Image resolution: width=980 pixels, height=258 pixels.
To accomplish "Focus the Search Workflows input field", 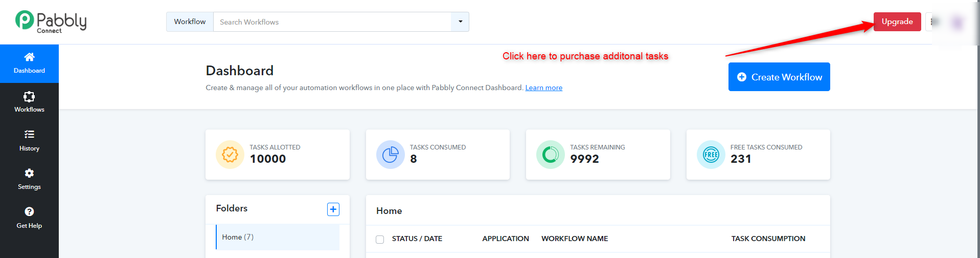I will pos(332,22).
